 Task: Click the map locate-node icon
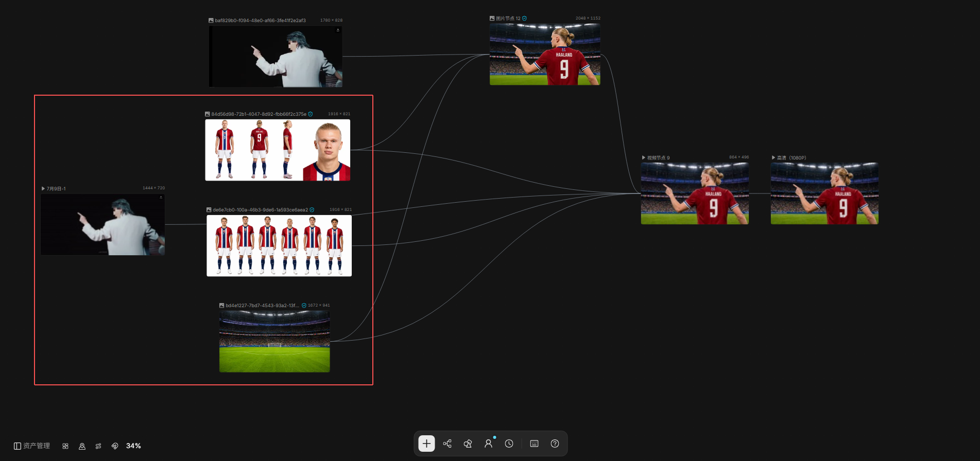click(82, 446)
